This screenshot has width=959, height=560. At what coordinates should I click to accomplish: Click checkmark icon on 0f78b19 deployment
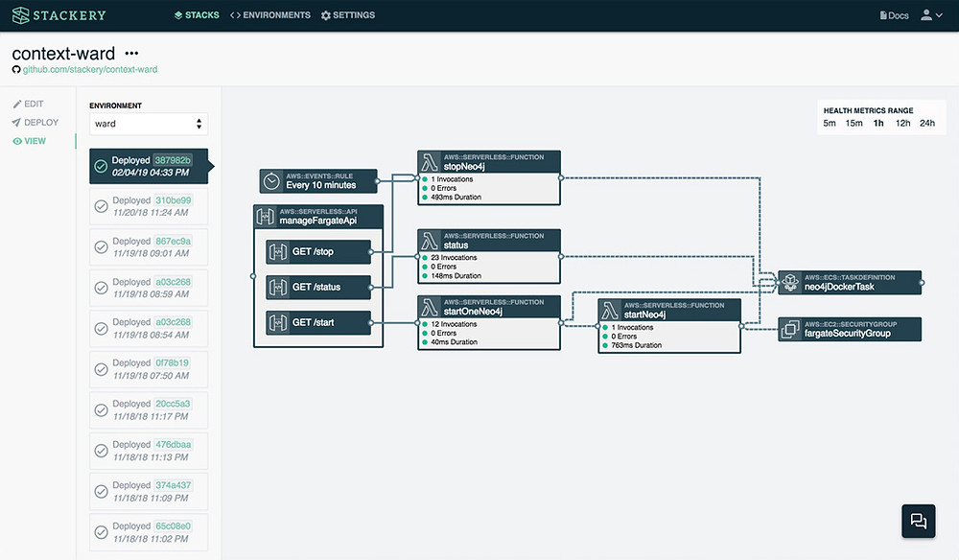pyautogui.click(x=102, y=369)
